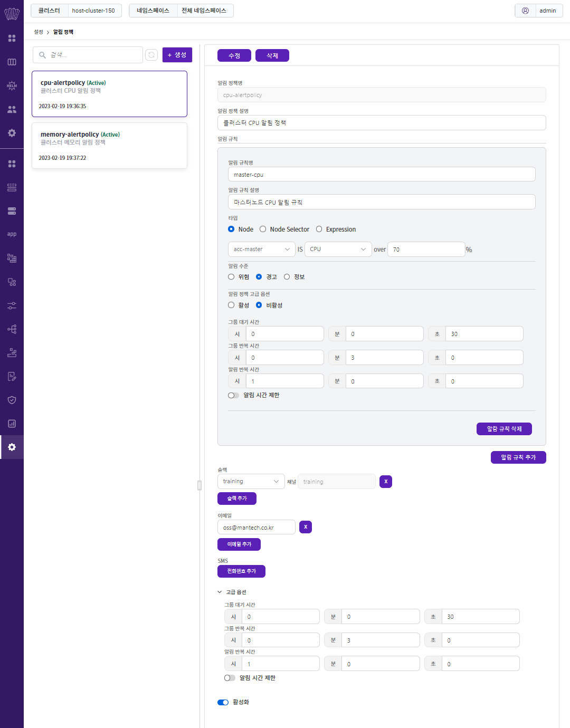Viewport: 570px width, 728px height.
Task: Toggle 알림 시간 제한 in the rule section
Action: [x=233, y=395]
